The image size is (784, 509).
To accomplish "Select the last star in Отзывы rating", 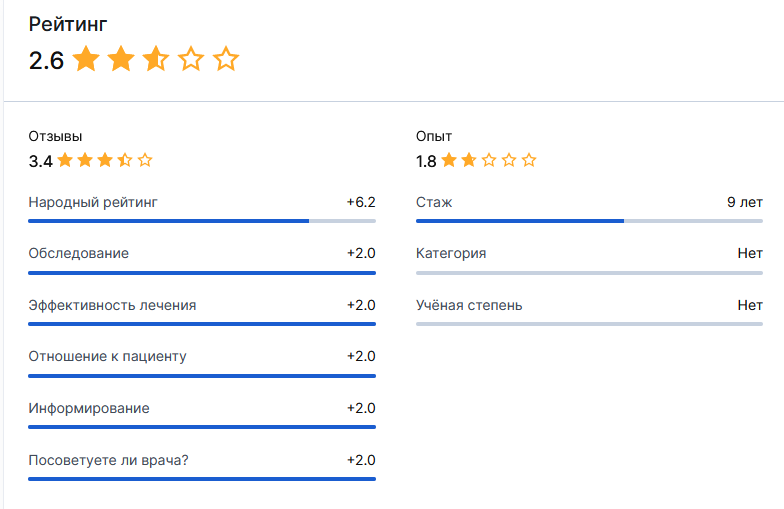I will point(145,160).
